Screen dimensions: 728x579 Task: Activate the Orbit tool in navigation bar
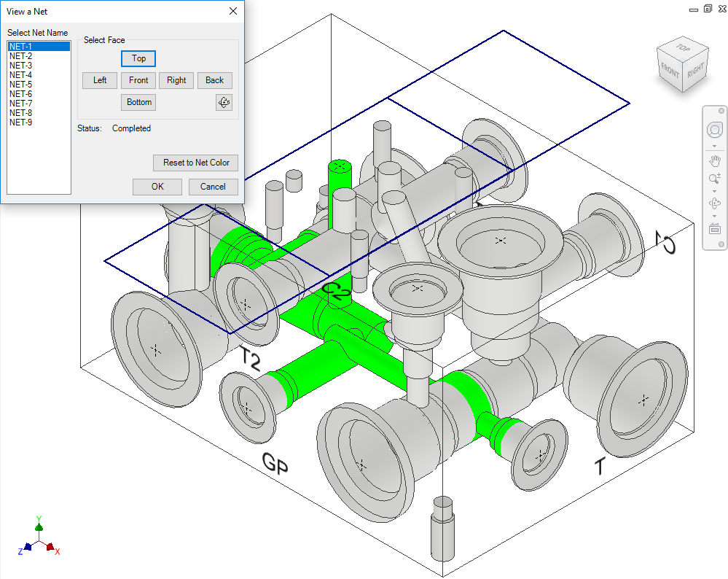(x=714, y=204)
